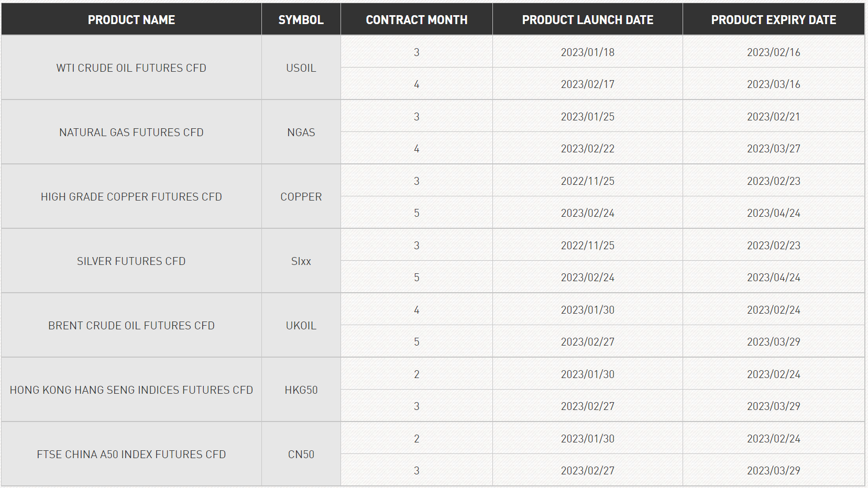
Task: Click the CONTRACT MONTH header
Action: point(416,19)
